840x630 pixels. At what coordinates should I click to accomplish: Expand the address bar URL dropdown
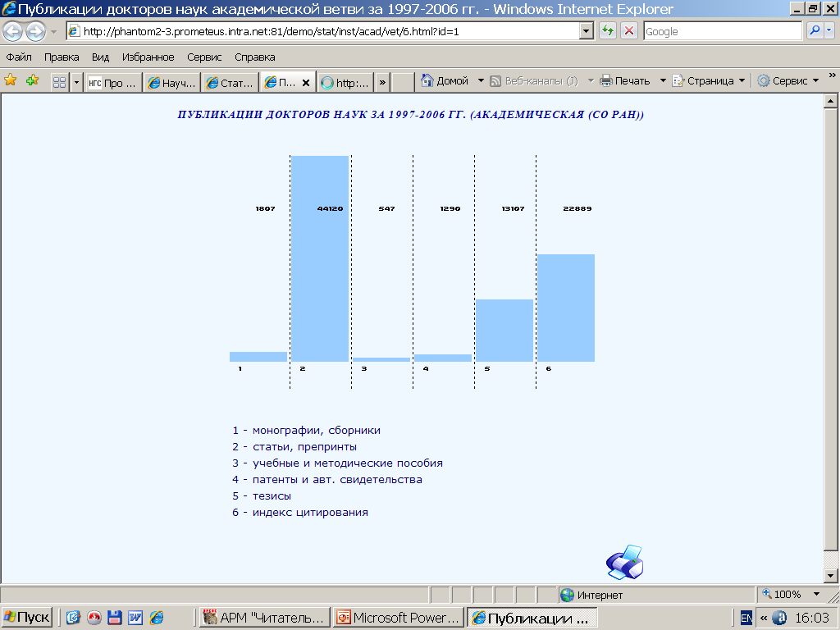[x=586, y=31]
